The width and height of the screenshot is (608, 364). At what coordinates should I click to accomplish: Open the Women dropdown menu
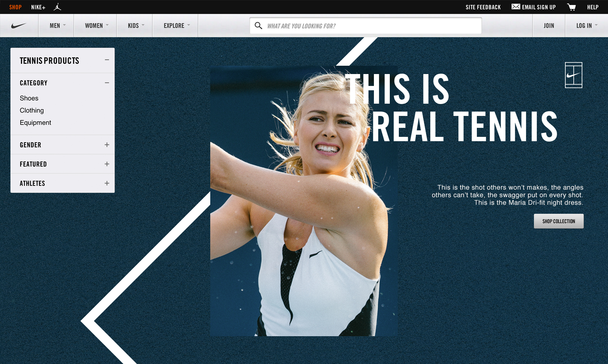(x=95, y=26)
